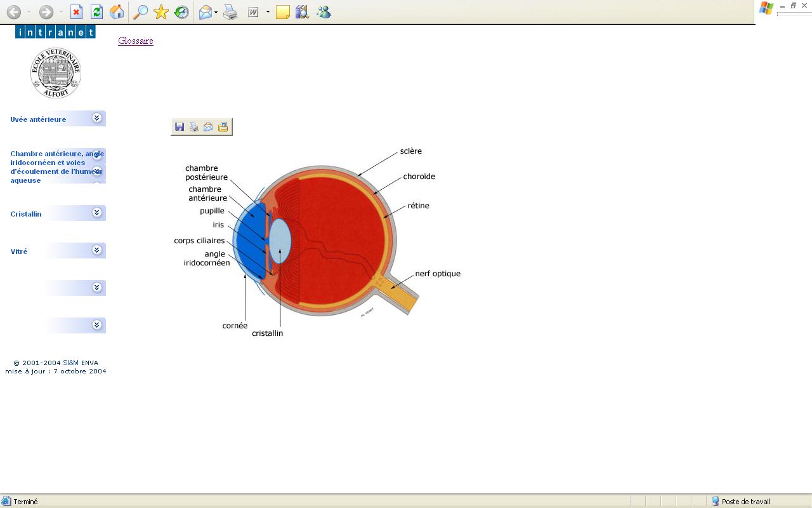Click the 'chambre postérieure' label
The width and height of the screenshot is (812, 508).
click(x=206, y=173)
